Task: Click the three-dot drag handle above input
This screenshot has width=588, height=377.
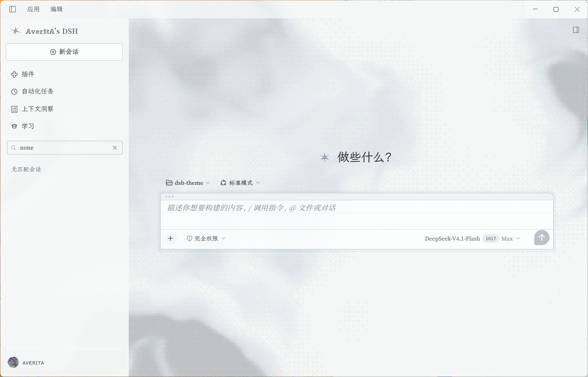Action: 169,197
